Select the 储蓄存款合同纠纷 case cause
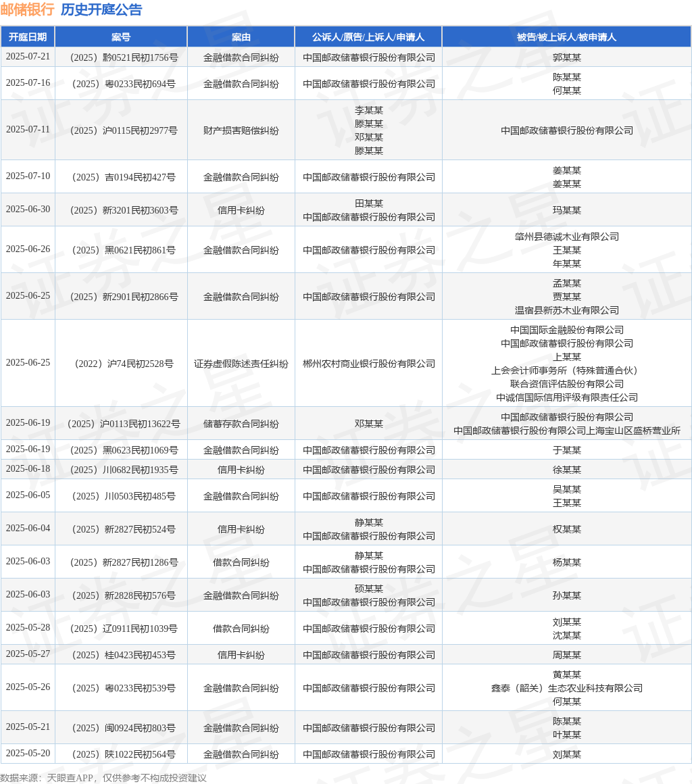The height and width of the screenshot is (784, 692). click(x=241, y=424)
